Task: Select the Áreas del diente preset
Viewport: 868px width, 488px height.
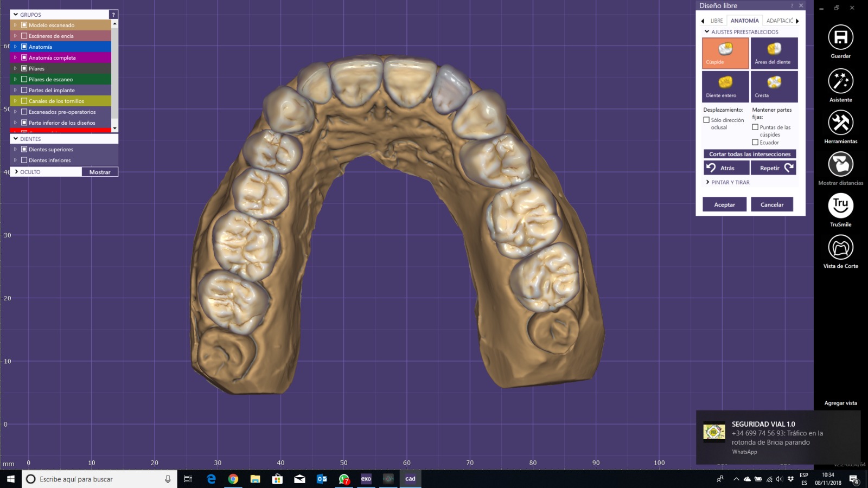Action: pos(774,53)
